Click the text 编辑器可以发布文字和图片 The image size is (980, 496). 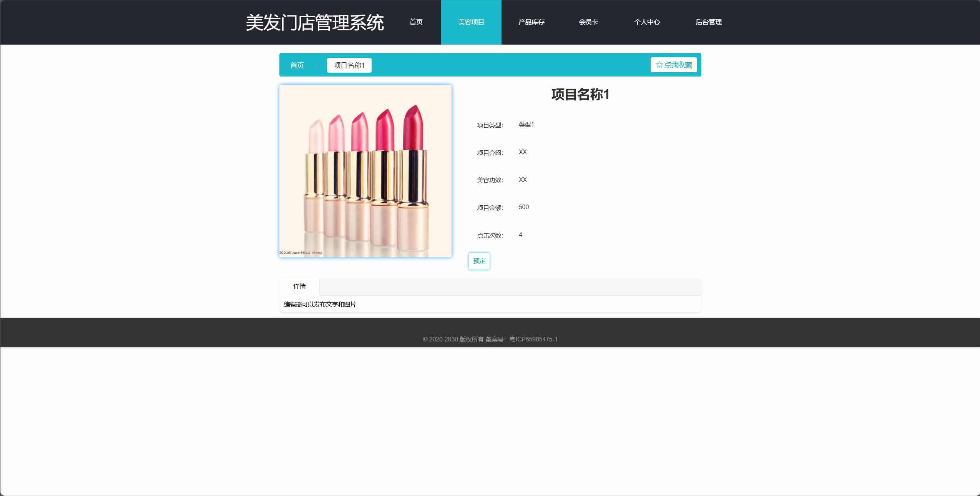point(320,305)
